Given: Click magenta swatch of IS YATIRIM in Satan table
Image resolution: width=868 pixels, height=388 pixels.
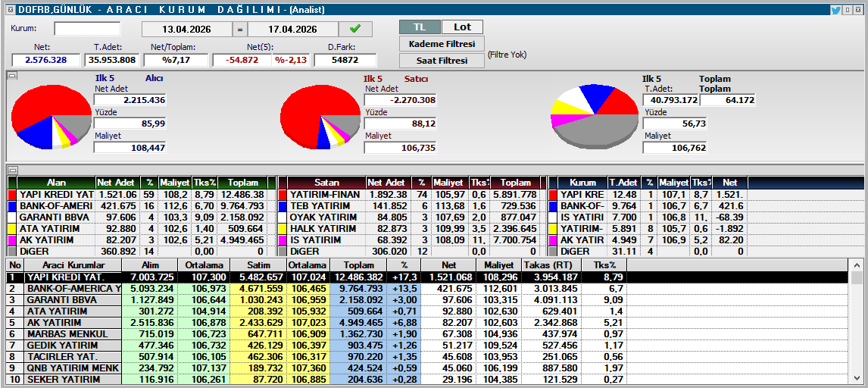Looking at the screenshot, I should 283,240.
